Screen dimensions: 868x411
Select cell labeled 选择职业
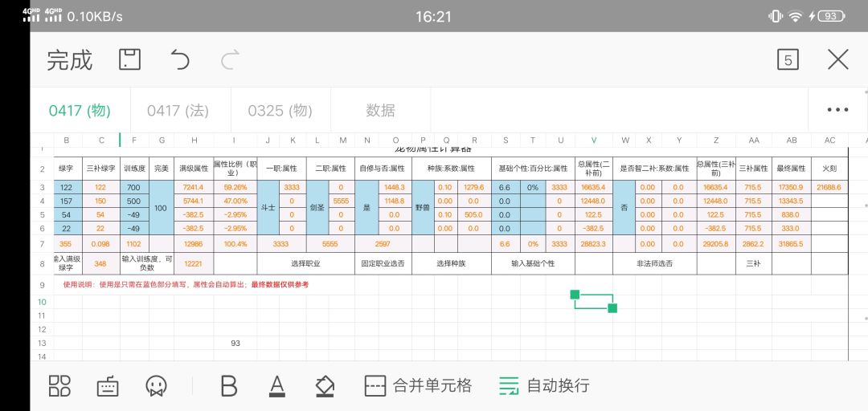tap(306, 263)
